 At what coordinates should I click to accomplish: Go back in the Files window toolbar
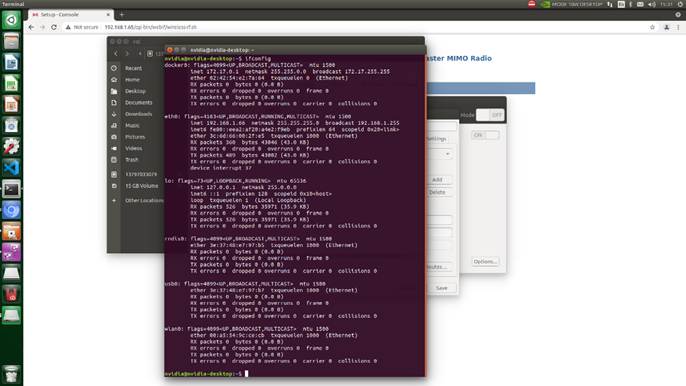(116, 53)
